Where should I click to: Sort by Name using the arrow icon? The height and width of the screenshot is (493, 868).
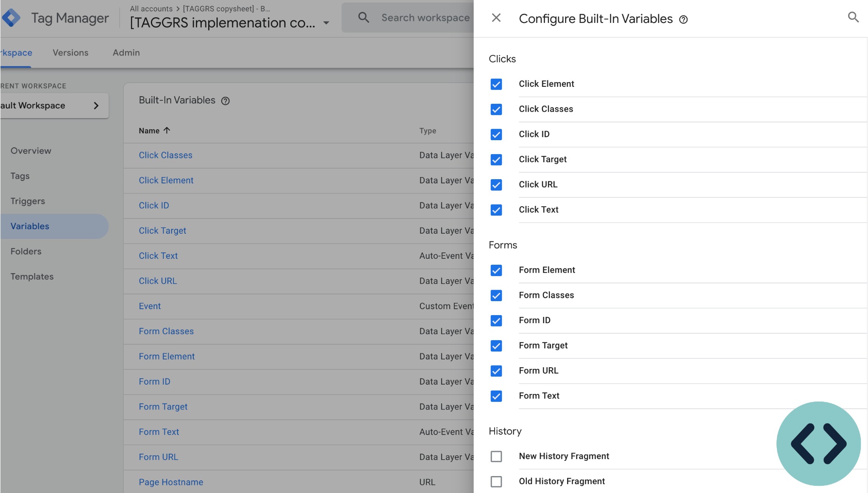tap(167, 130)
